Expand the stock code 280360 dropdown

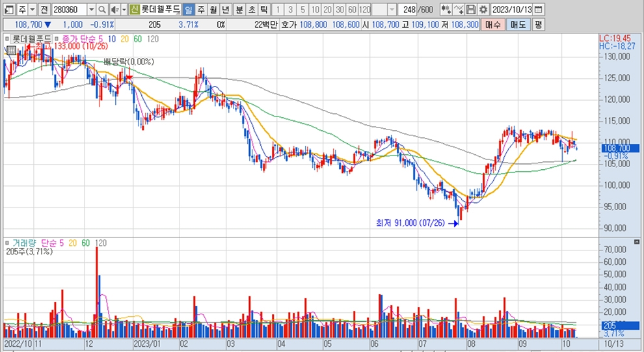90,10
